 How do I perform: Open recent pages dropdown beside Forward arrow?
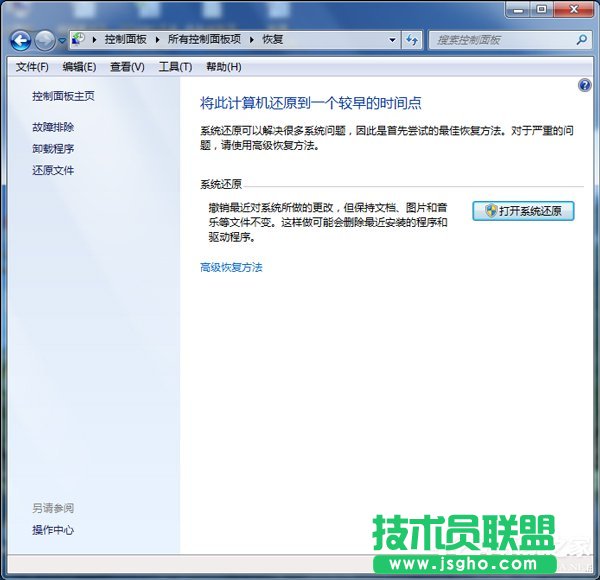click(62, 40)
